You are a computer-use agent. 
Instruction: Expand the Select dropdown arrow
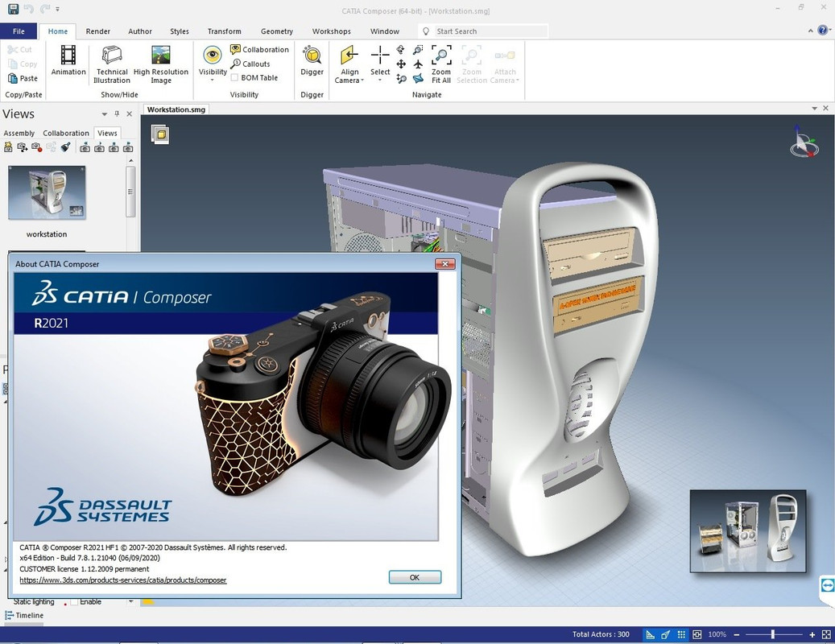(x=380, y=80)
